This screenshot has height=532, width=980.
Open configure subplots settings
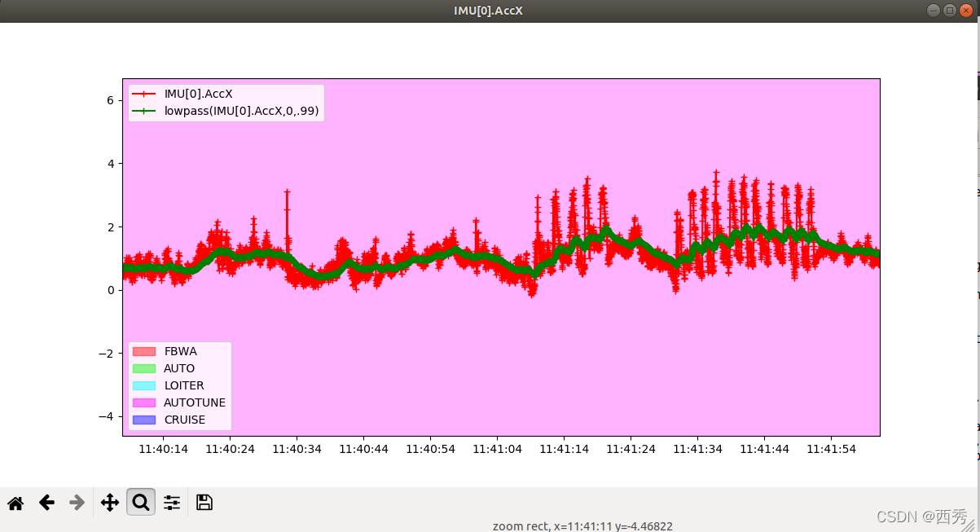click(172, 503)
